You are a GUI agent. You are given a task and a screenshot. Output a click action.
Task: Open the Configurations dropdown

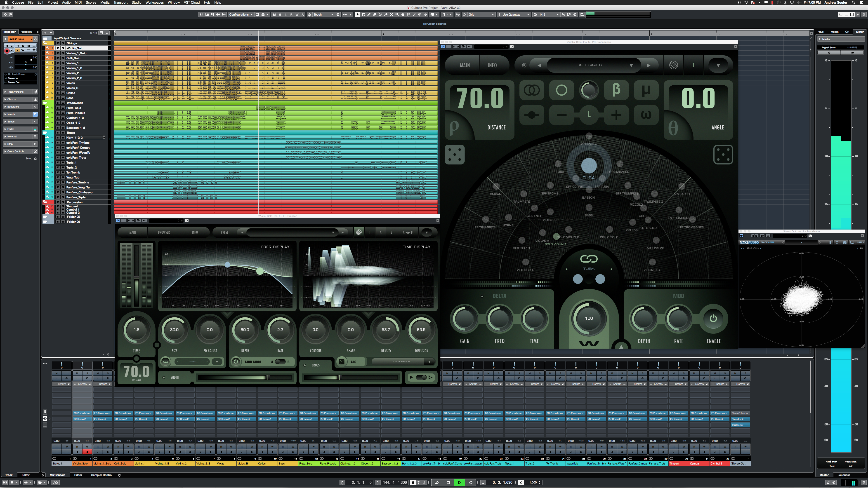coord(241,14)
